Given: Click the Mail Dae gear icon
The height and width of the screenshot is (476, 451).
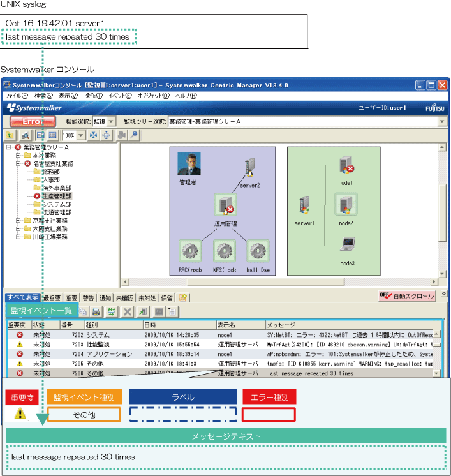Looking at the screenshot, I should coord(258,251).
